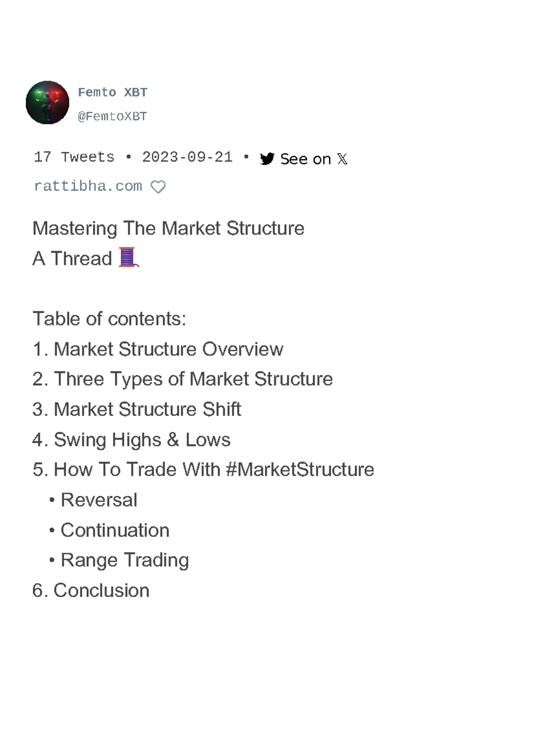Visit the rattibha.com link
Image resolution: width=534 pixels, height=756 pixels.
(88, 186)
